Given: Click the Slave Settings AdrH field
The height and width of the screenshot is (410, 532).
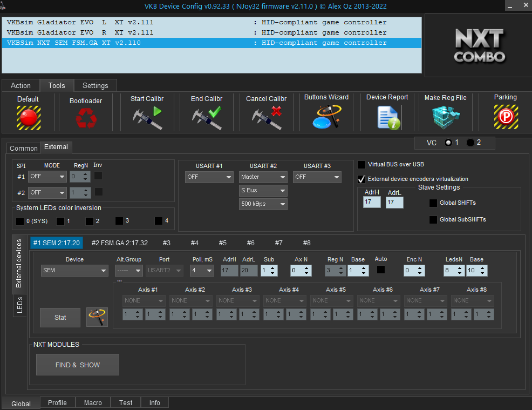Looking at the screenshot, I should pos(372,202).
